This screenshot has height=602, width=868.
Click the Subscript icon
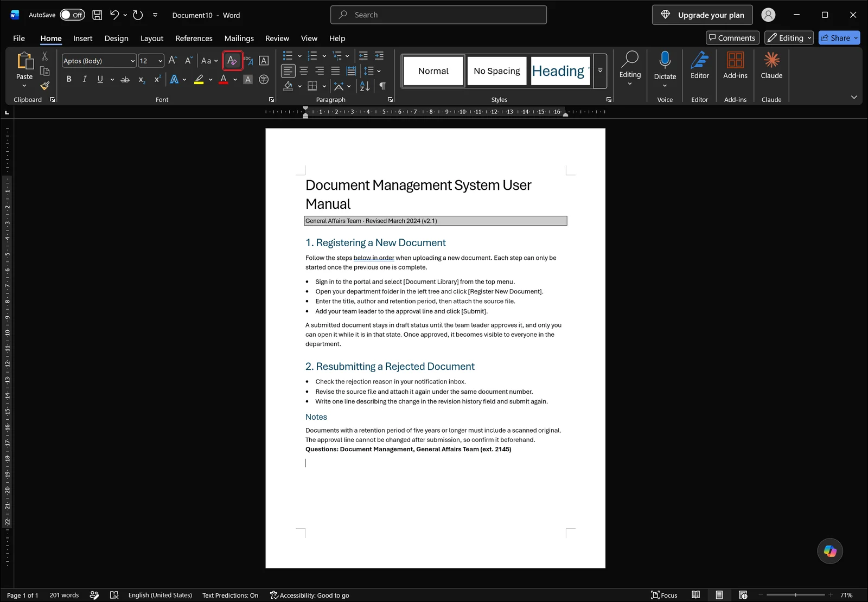coord(142,80)
